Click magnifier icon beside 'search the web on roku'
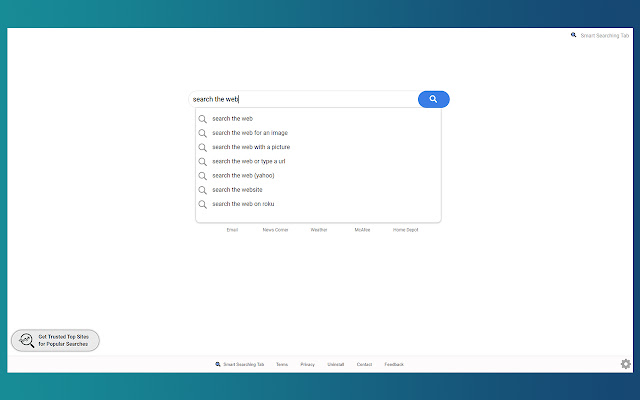 pyautogui.click(x=202, y=204)
